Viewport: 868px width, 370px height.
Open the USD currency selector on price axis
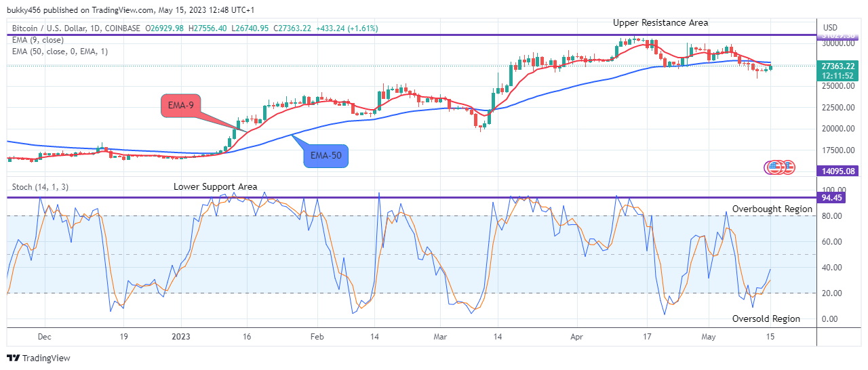pos(830,28)
